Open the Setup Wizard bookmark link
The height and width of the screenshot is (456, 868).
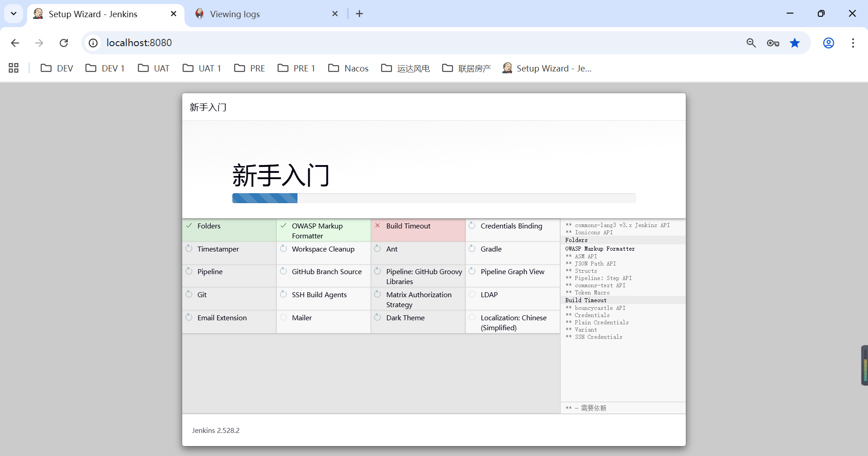547,68
